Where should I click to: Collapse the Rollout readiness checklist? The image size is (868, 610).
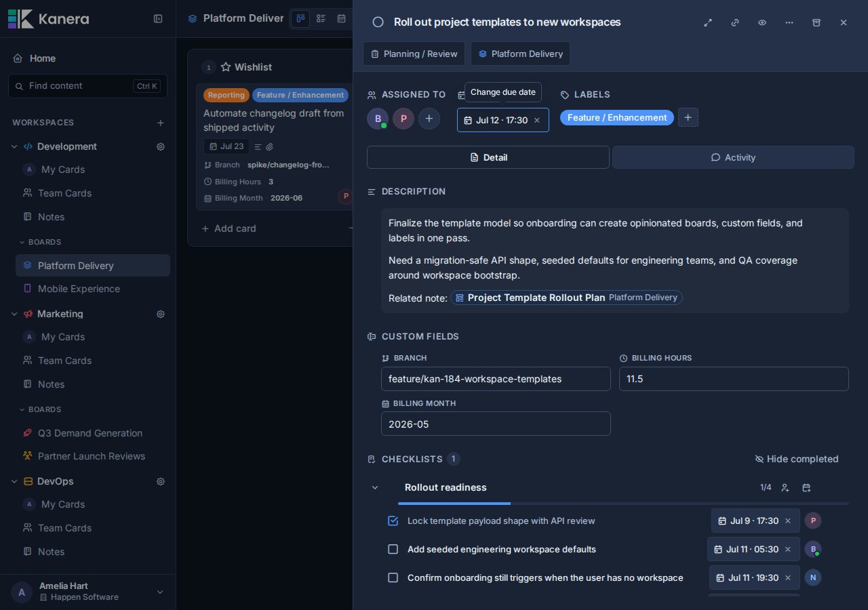click(375, 487)
